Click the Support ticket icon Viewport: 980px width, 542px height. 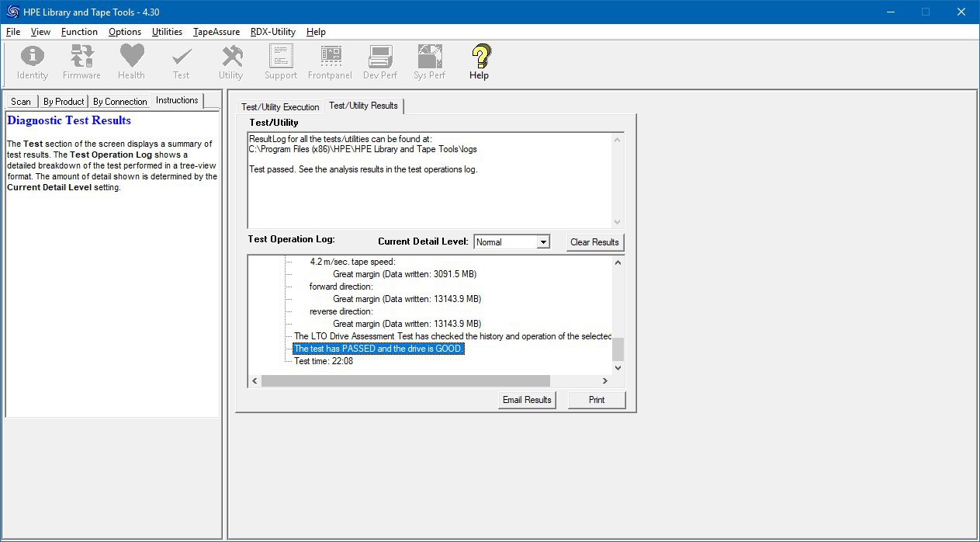pyautogui.click(x=281, y=63)
